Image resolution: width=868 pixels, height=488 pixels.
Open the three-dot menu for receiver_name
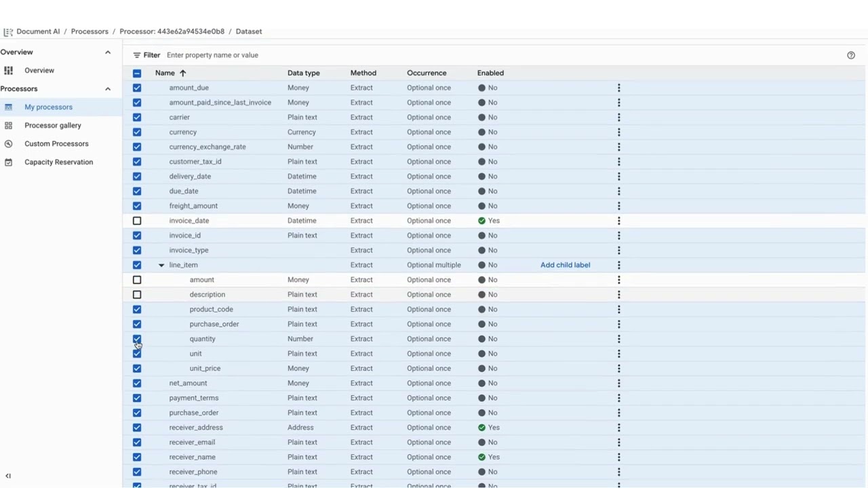pyautogui.click(x=618, y=457)
